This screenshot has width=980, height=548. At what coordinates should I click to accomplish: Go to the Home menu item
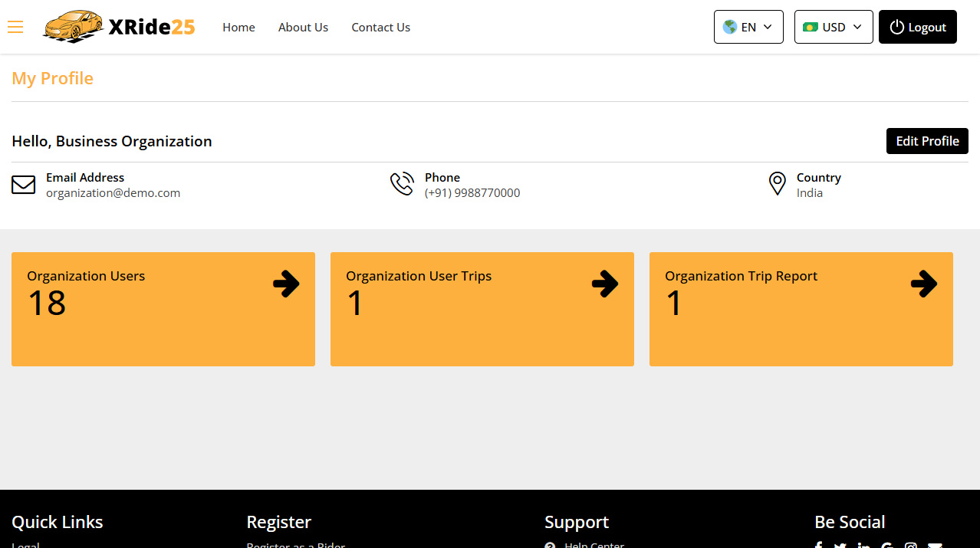click(x=238, y=27)
